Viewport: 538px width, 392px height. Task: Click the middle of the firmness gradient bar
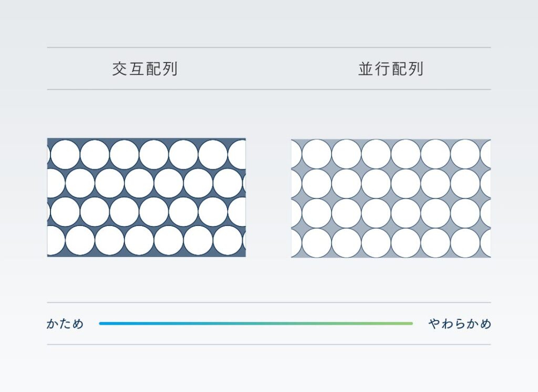point(256,323)
